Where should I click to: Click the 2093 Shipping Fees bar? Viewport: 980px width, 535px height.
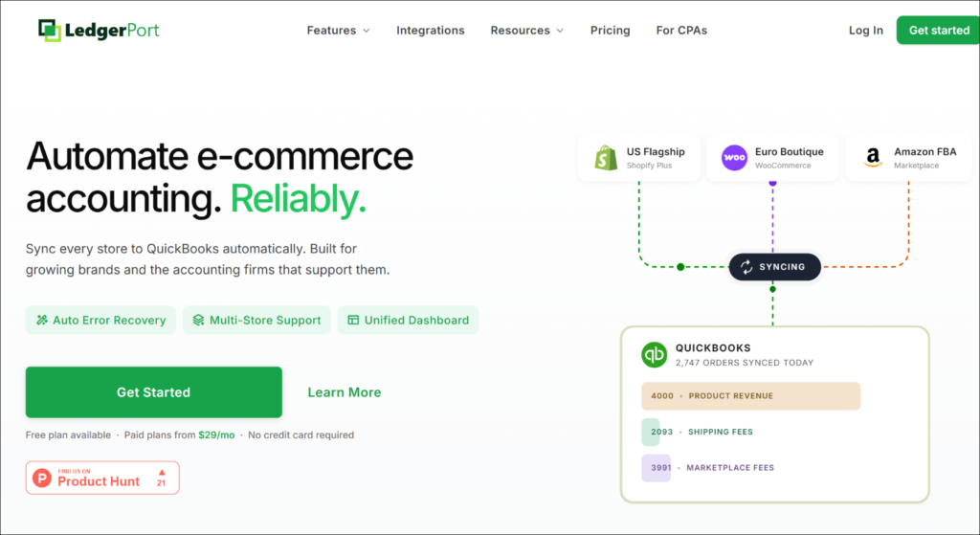pos(651,432)
